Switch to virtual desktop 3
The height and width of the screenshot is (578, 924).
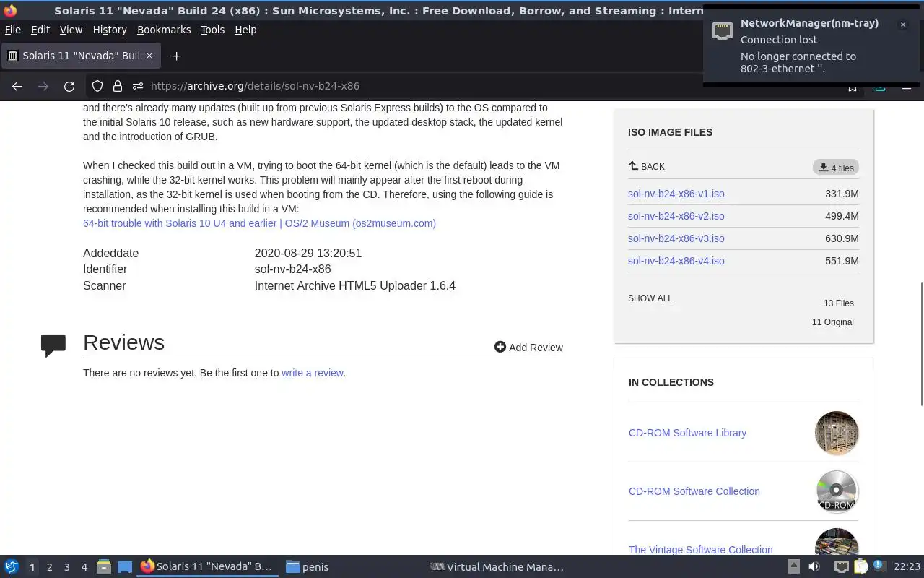click(x=67, y=567)
